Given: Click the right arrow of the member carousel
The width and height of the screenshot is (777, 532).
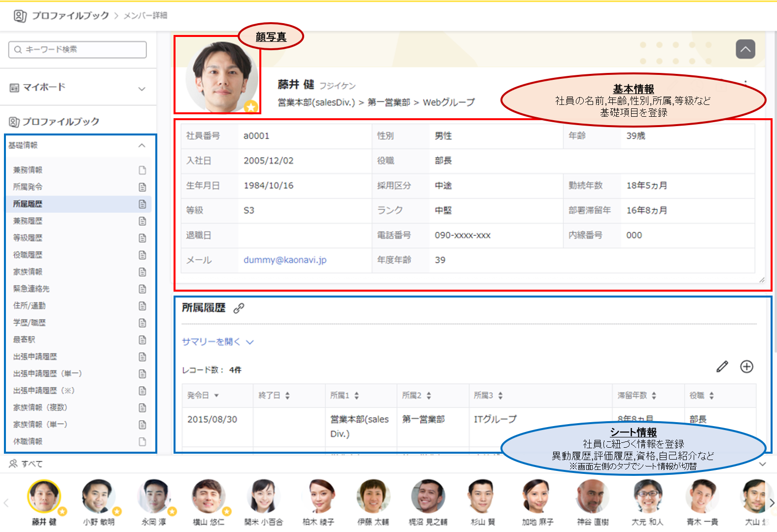Looking at the screenshot, I should [x=772, y=503].
